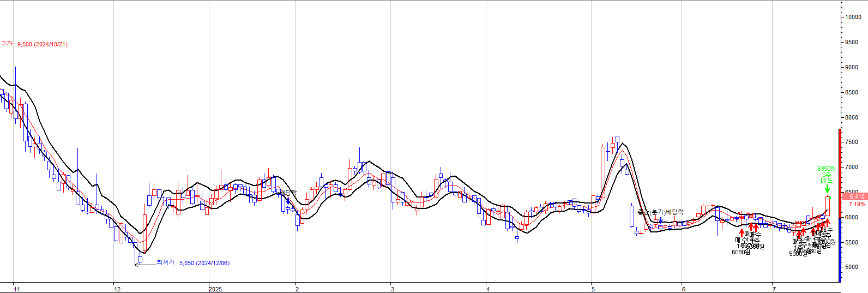This screenshot has width=868, height=293.
Task: Click the month 6 label on time axis
Action: coord(684,289)
